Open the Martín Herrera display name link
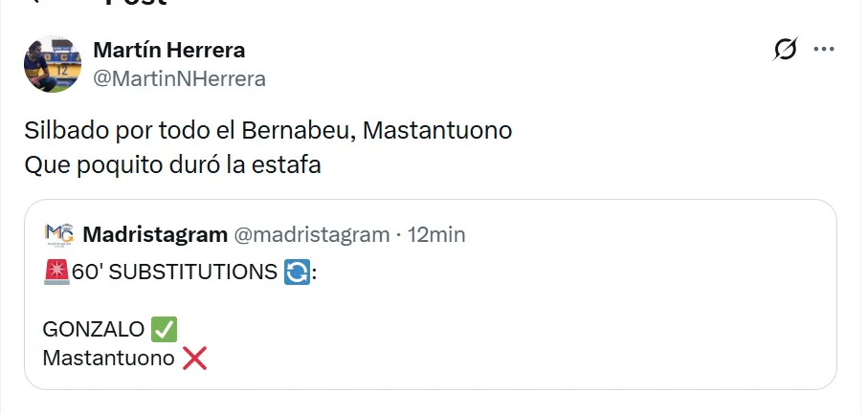The height and width of the screenshot is (414, 868). pos(169,50)
